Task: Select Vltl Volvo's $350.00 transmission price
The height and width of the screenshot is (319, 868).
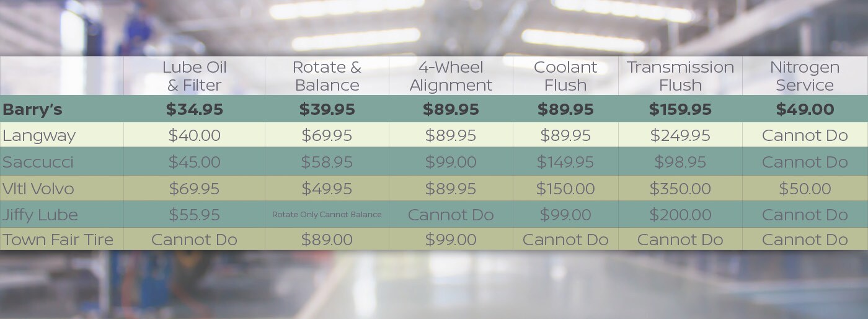Action: pyautogui.click(x=680, y=189)
